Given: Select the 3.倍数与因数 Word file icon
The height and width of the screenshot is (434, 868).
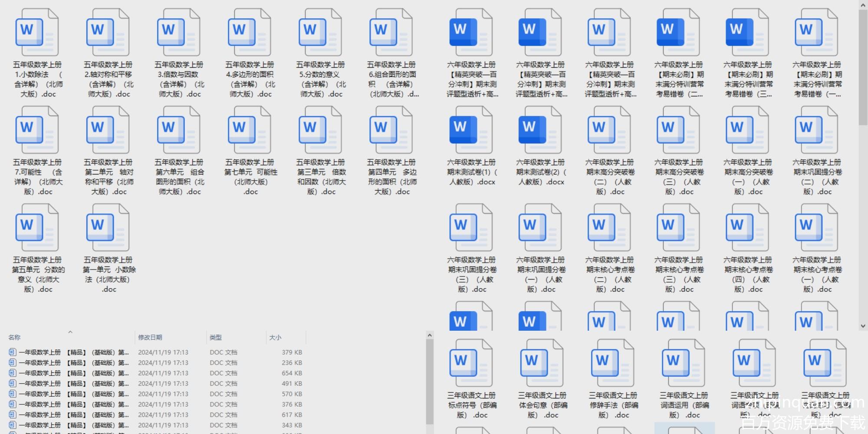Looking at the screenshot, I should pos(178,33).
